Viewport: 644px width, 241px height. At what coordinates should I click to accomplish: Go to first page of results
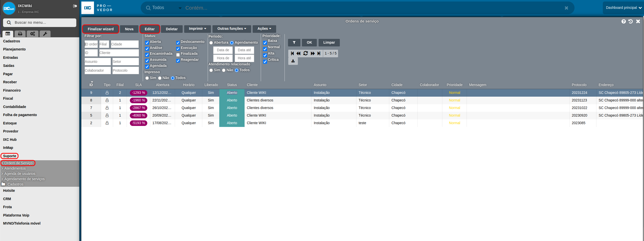coord(292,53)
